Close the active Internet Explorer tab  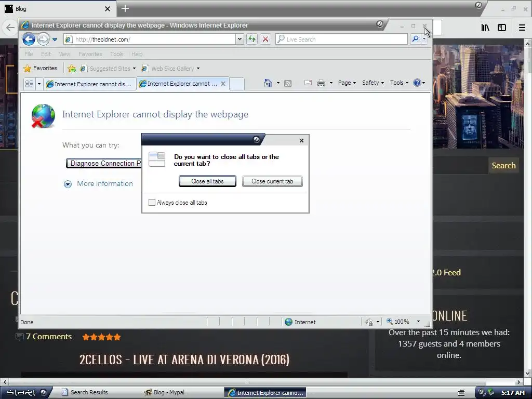pyautogui.click(x=223, y=84)
